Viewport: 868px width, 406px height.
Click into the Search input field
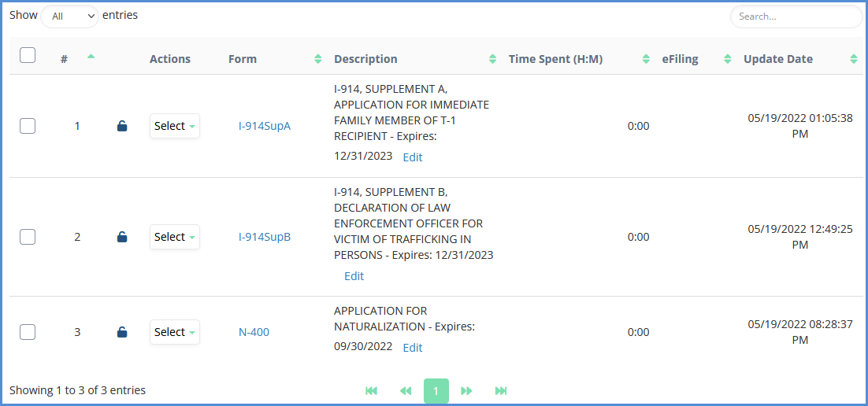tap(796, 17)
